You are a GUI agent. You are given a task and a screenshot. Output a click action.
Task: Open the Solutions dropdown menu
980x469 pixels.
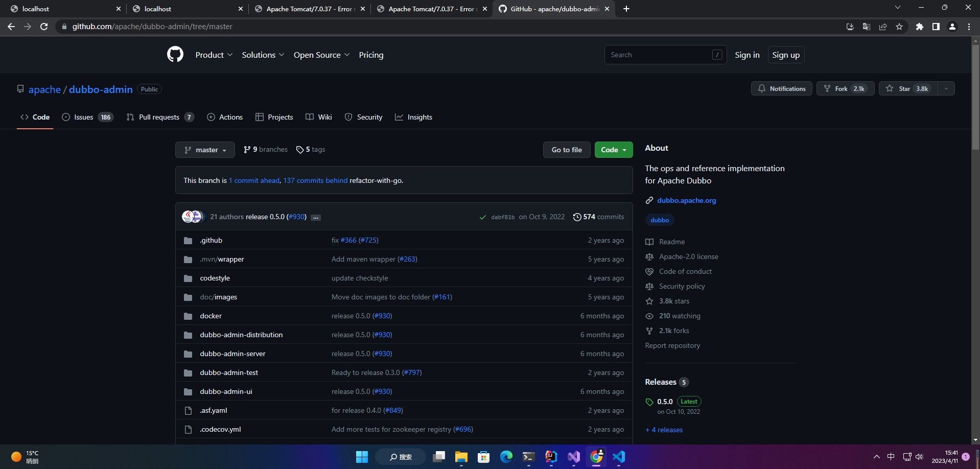(x=263, y=55)
